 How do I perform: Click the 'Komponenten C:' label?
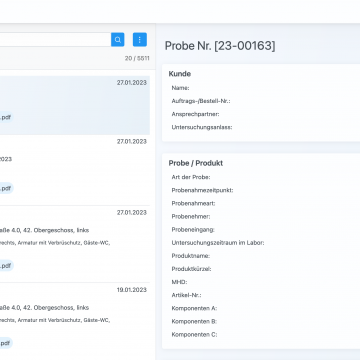pyautogui.click(x=194, y=334)
